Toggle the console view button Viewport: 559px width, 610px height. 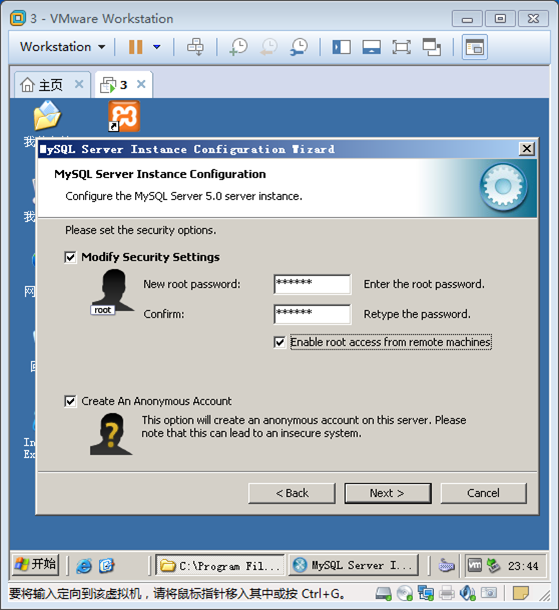475,47
